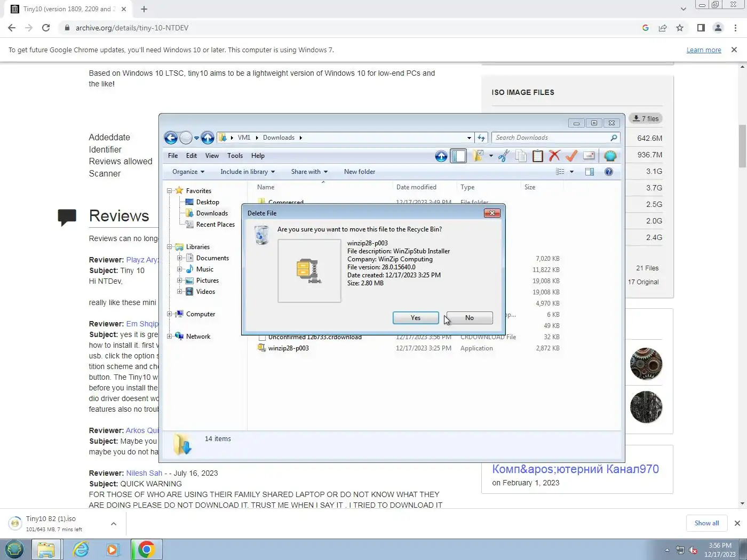Click the search magnifier icon in Explorer
This screenshot has height=560, width=747.
coord(614,138)
